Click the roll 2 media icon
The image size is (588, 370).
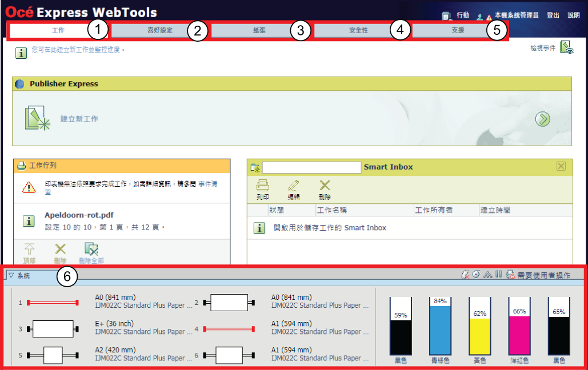[229, 303]
